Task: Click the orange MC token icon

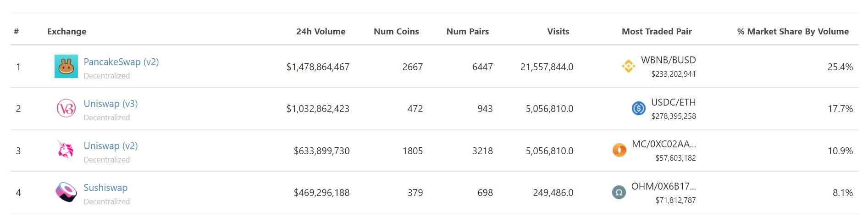Action: [x=619, y=150]
